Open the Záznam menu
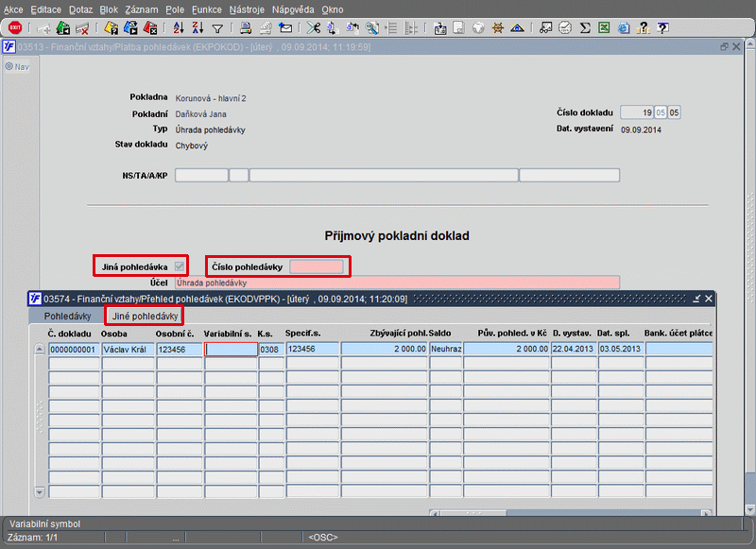 (x=141, y=9)
